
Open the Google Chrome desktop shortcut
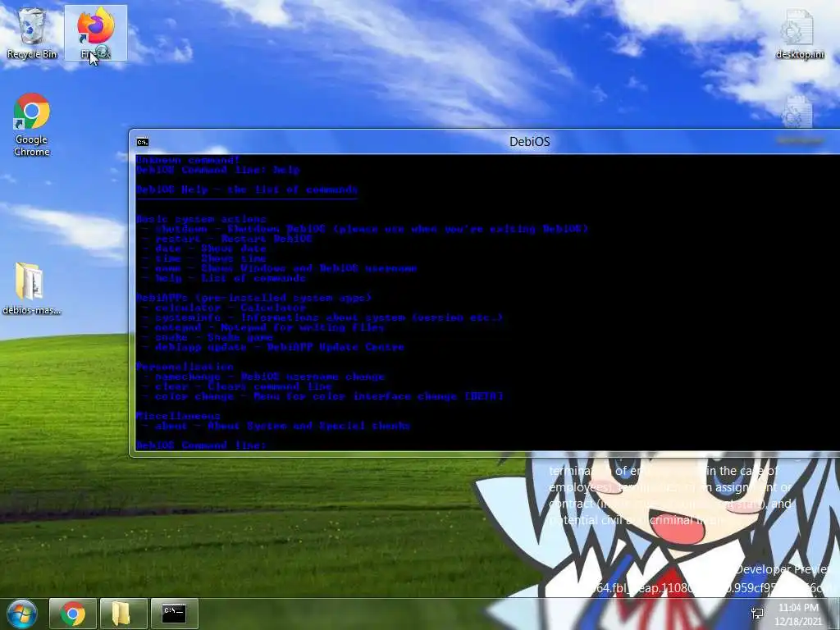pos(32,125)
